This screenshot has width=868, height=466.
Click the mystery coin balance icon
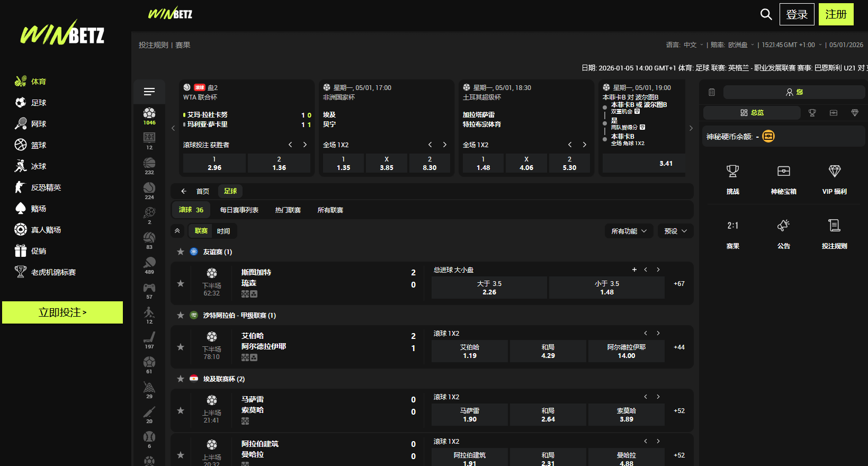768,137
